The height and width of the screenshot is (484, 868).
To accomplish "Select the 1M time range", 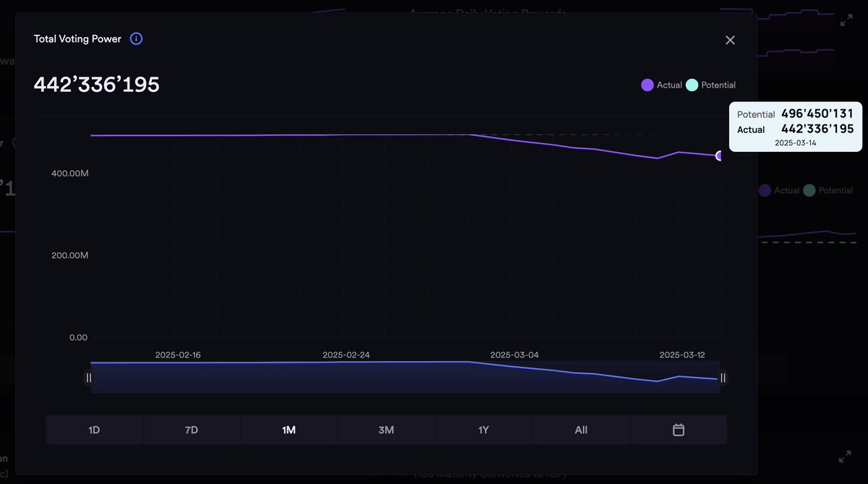I will [289, 430].
